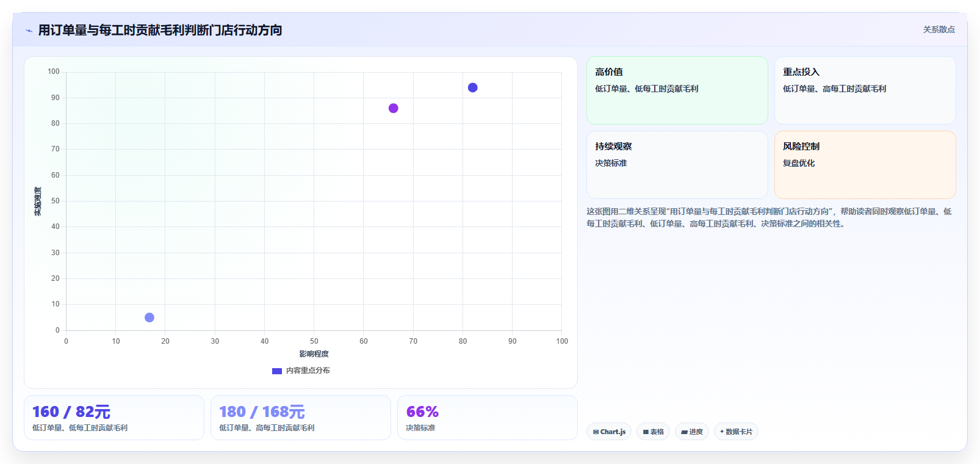Click the 内容重点分布 legend text
This screenshot has height=464, width=980.
click(x=308, y=371)
